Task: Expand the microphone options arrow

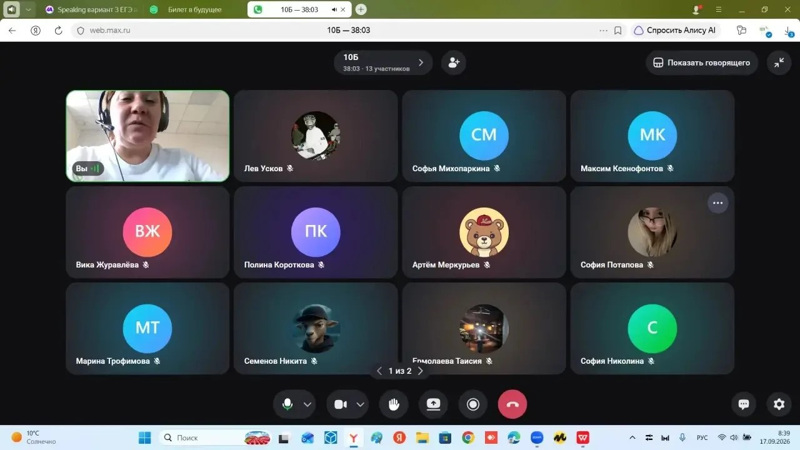Action: pyautogui.click(x=308, y=405)
